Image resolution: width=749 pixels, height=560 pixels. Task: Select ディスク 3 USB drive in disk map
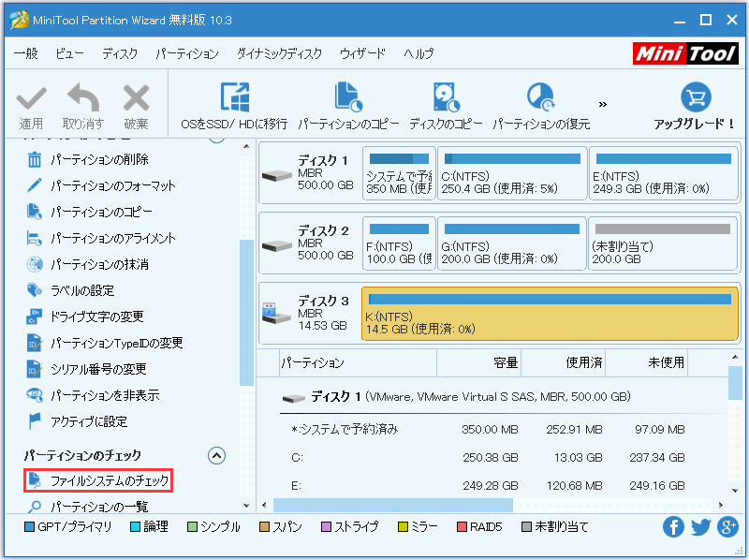point(309,314)
